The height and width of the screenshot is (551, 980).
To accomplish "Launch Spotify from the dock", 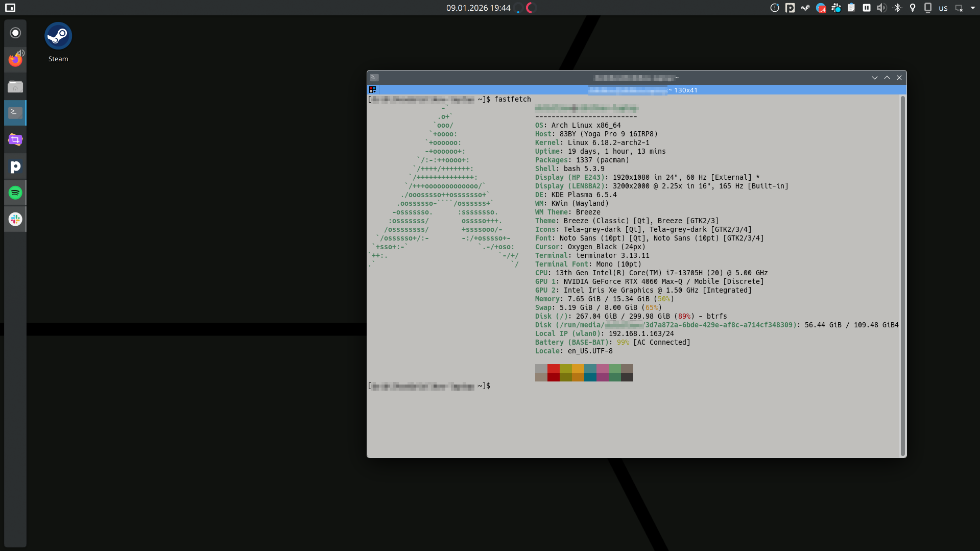I will (15, 193).
